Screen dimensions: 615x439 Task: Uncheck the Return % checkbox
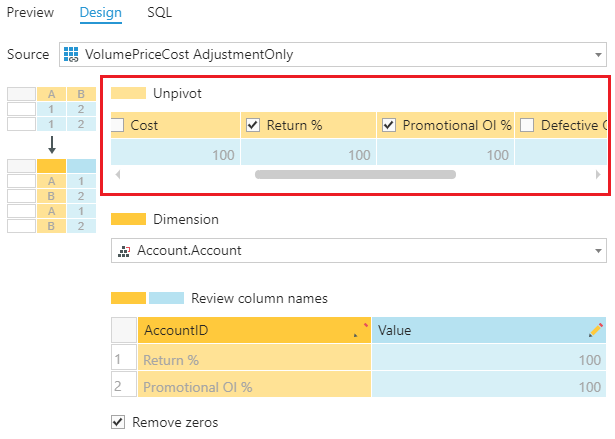click(253, 126)
